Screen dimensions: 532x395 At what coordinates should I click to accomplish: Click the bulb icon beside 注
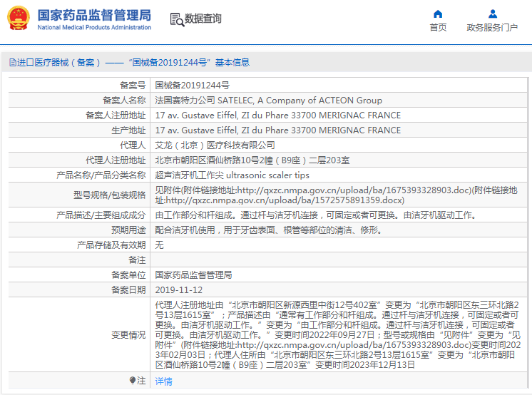[133, 381]
